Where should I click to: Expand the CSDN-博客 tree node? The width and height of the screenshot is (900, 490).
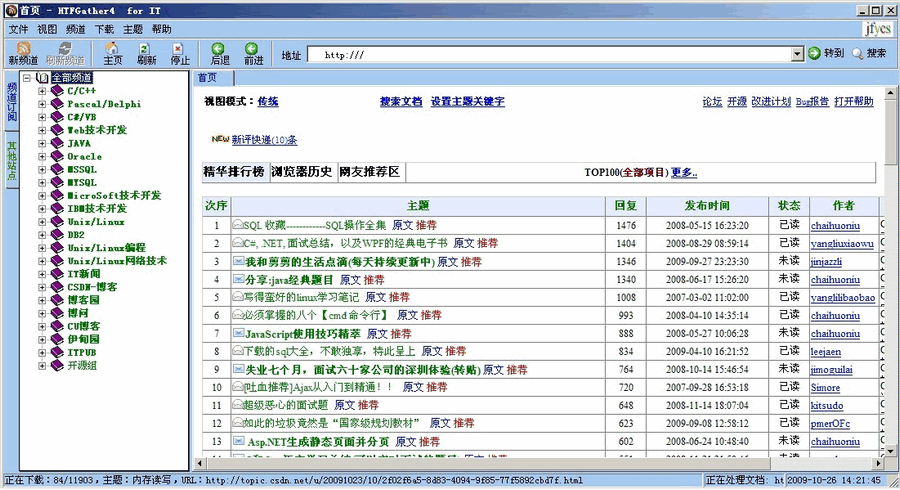click(42, 287)
